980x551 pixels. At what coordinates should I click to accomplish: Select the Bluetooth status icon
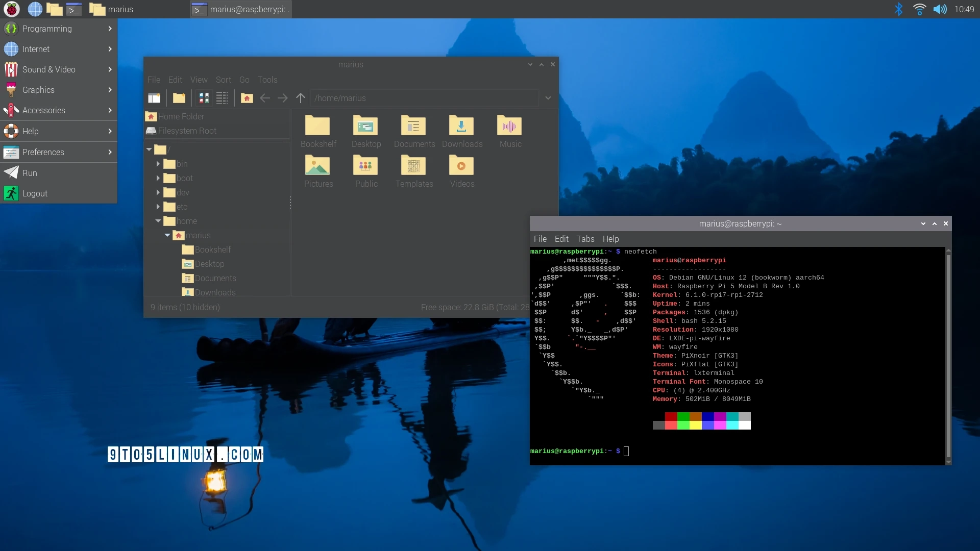(900, 9)
